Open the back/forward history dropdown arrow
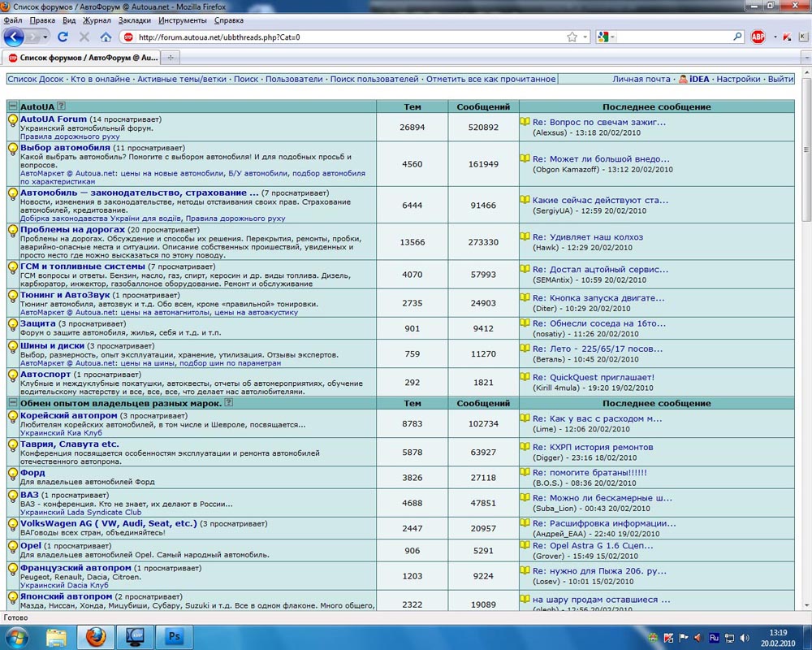 click(45, 37)
